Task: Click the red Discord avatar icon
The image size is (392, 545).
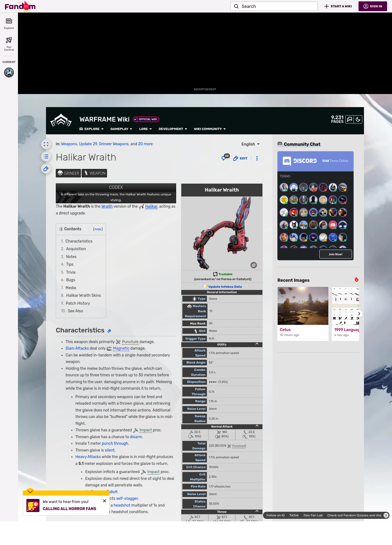Action: point(333,225)
